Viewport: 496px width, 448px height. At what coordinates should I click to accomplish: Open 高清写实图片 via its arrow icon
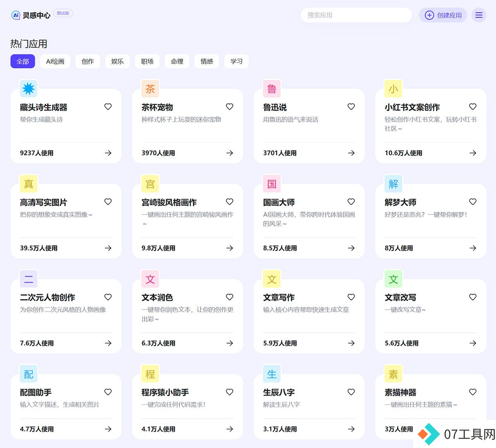[x=108, y=248]
